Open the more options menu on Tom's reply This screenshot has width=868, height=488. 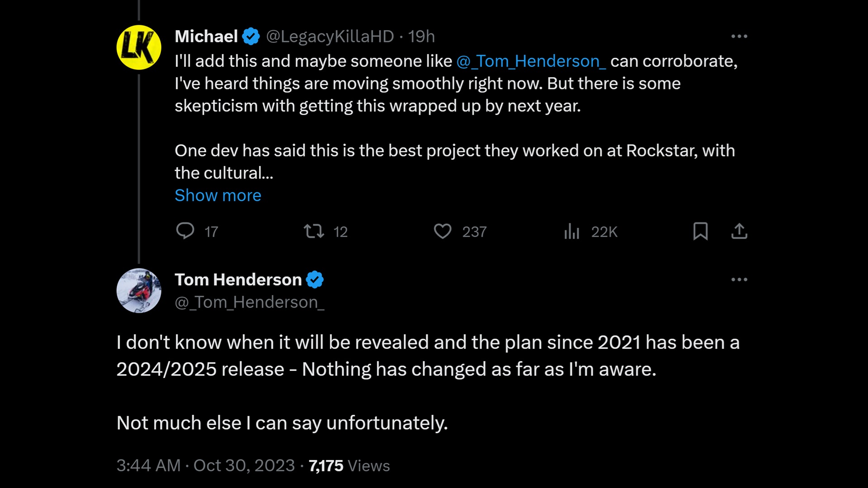coord(740,279)
